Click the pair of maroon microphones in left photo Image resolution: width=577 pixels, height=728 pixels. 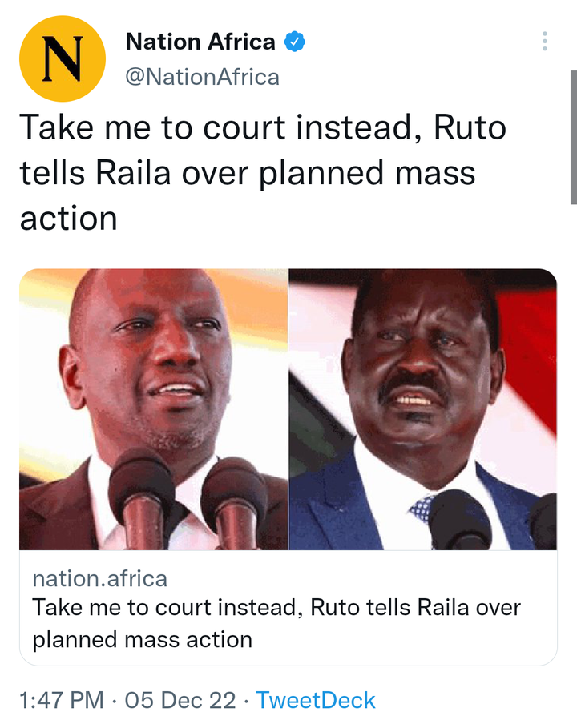pyautogui.click(x=188, y=499)
